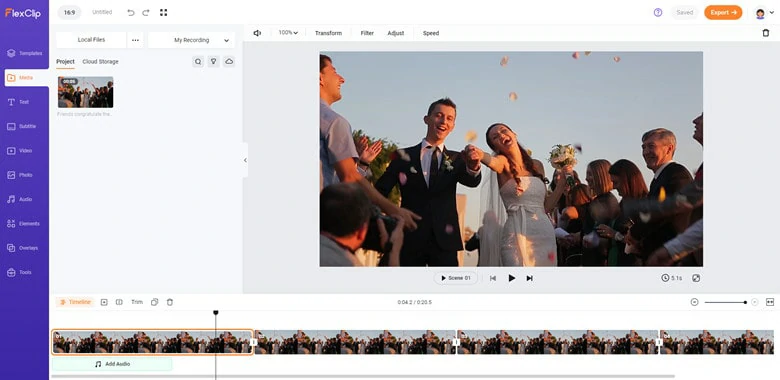Open the Speed options
This screenshot has width=780, height=380.
coord(431,33)
